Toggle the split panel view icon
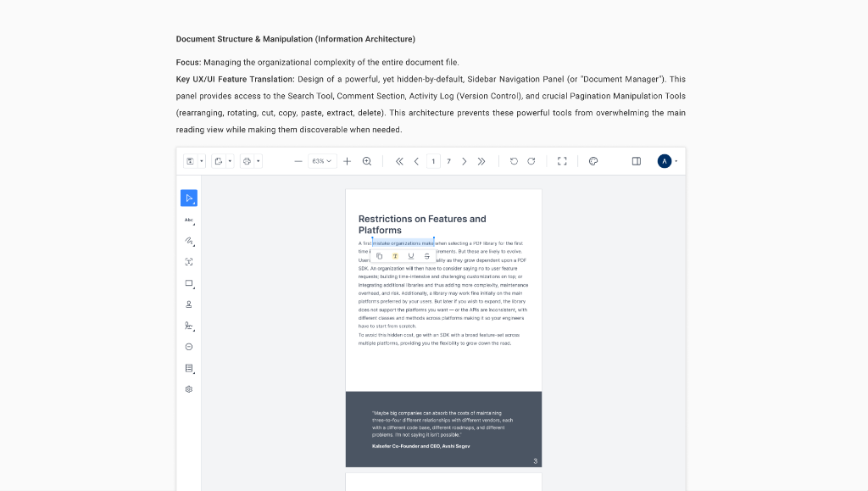Image resolution: width=868 pixels, height=491 pixels. 636,160
